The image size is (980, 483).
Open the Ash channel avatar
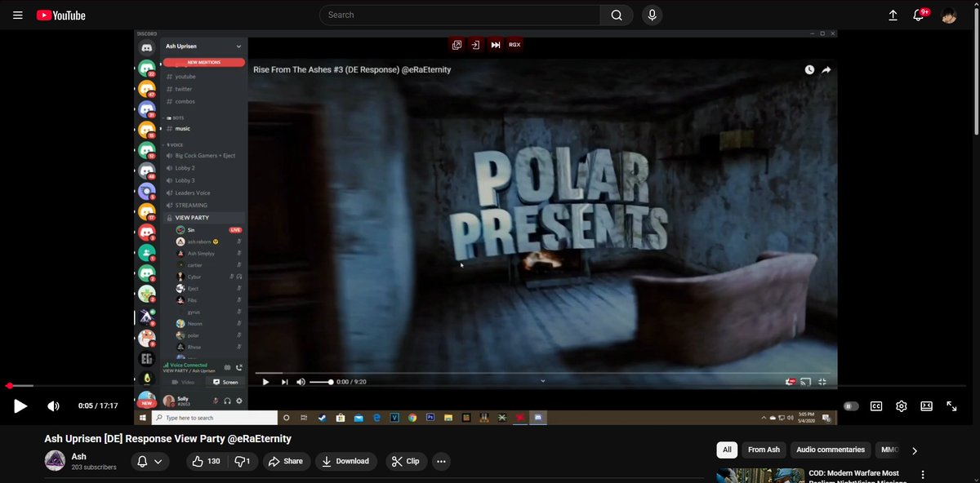tap(55, 461)
